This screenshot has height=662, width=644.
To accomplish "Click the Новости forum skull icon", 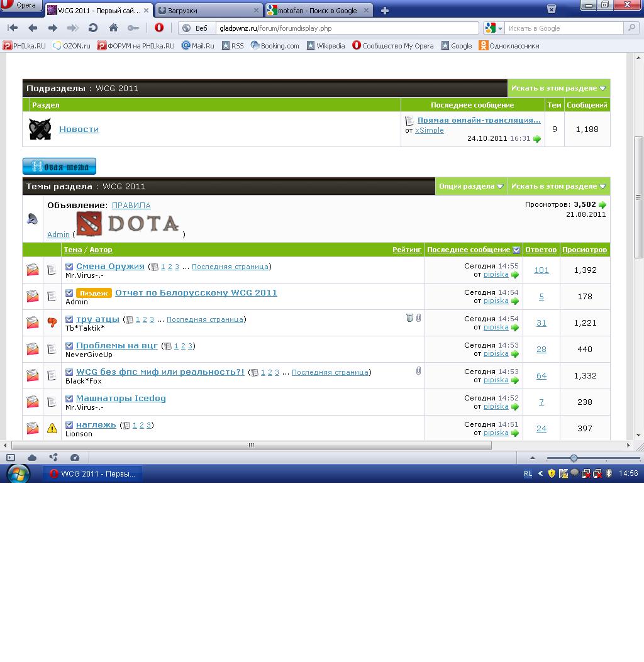I will coord(40,129).
